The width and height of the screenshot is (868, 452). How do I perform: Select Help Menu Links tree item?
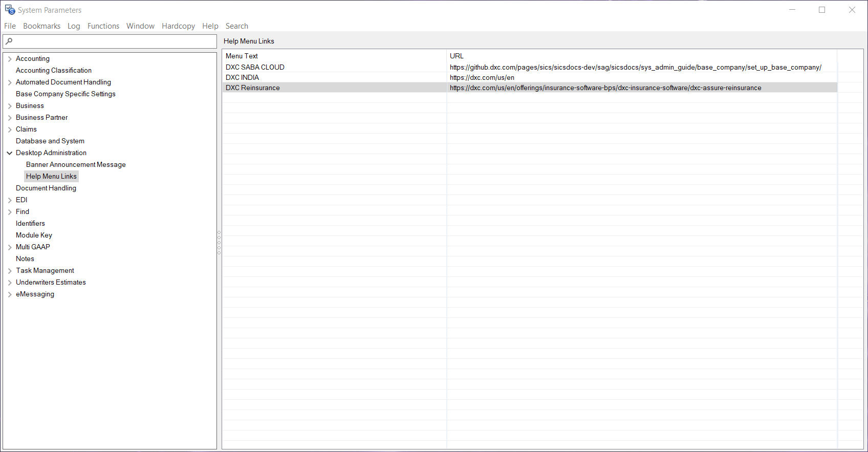(x=51, y=177)
